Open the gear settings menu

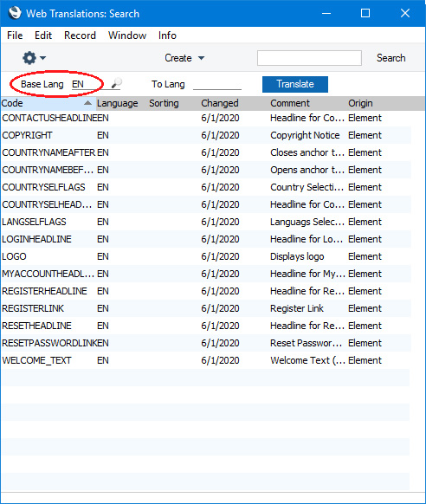[x=29, y=58]
